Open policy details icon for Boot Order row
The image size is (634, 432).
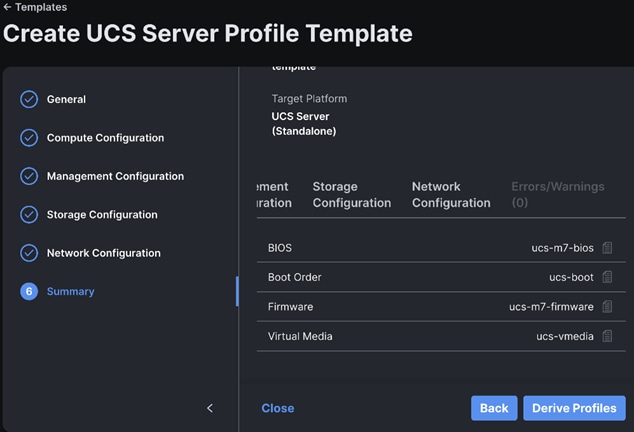(x=607, y=277)
